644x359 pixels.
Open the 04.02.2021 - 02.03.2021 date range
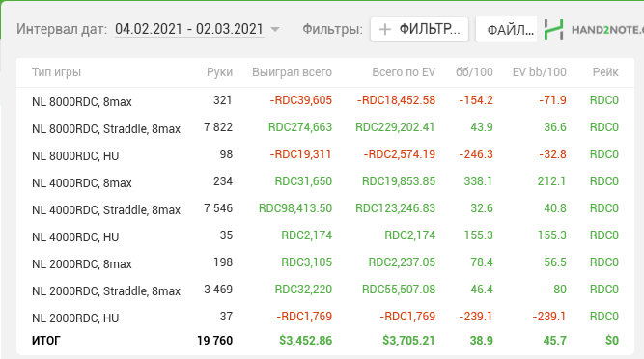(189, 29)
